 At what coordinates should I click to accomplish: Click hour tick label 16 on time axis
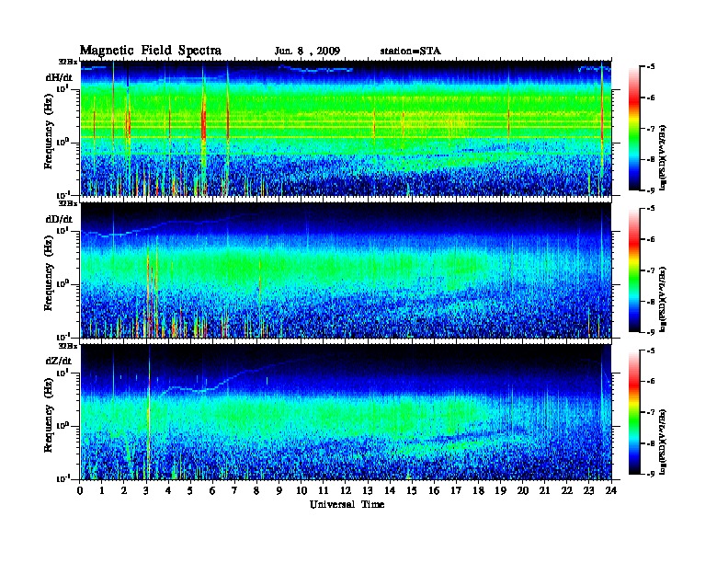[x=434, y=490]
